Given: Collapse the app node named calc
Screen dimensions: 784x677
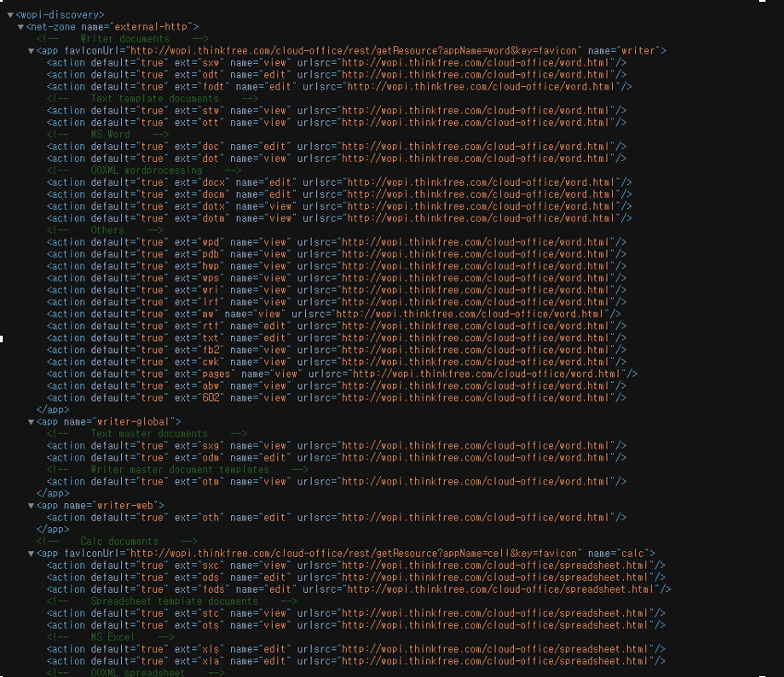Looking at the screenshot, I should (31, 554).
